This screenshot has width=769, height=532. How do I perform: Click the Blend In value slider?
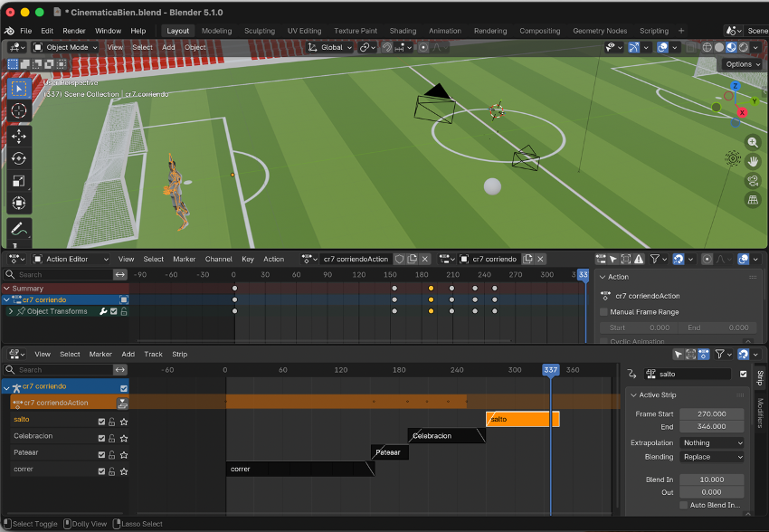tap(711, 480)
